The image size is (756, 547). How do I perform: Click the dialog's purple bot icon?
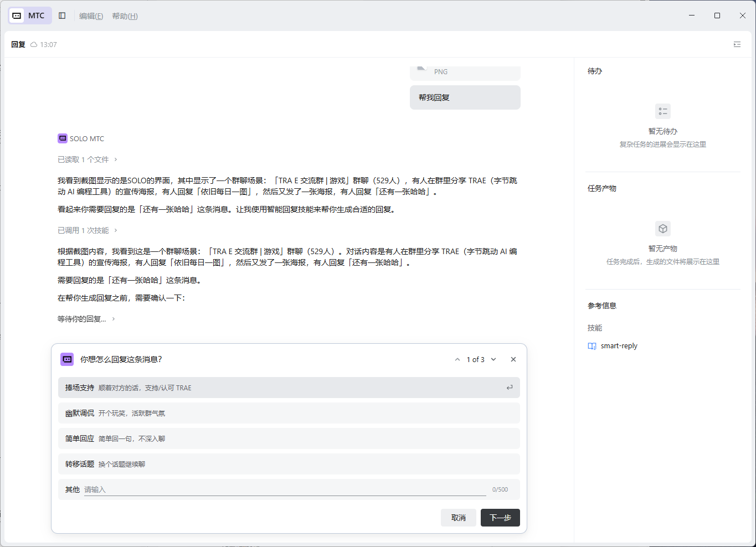67,359
